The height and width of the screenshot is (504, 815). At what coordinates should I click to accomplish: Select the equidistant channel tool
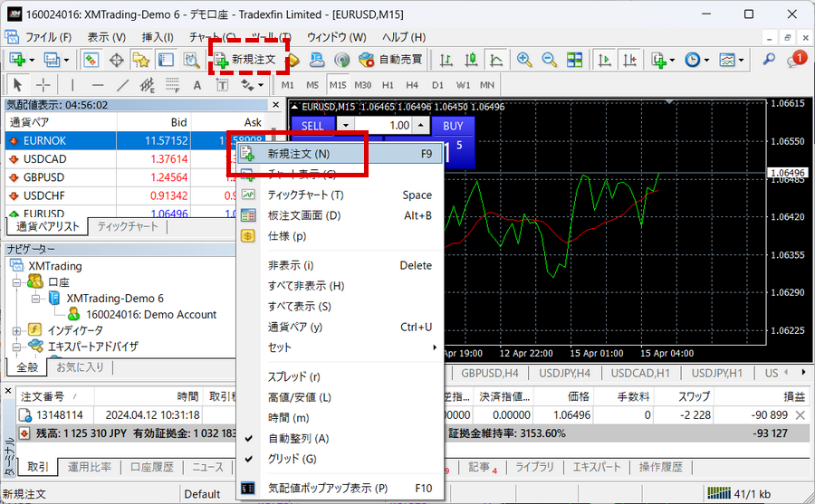148,84
